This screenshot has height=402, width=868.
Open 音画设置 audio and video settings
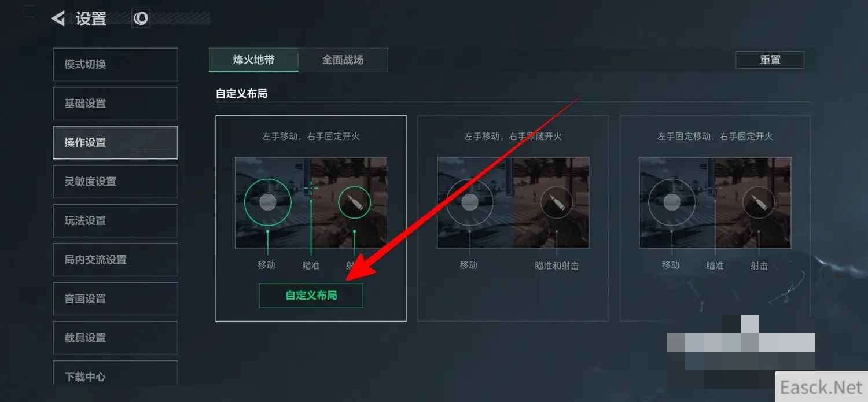115,298
